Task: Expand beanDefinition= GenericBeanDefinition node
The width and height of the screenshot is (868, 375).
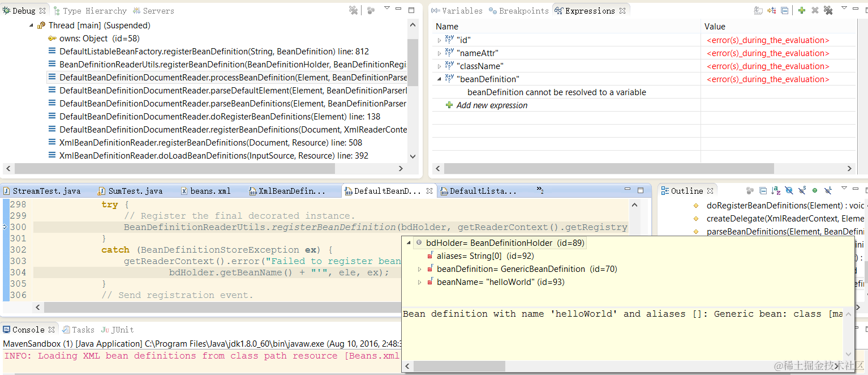Action: point(419,269)
